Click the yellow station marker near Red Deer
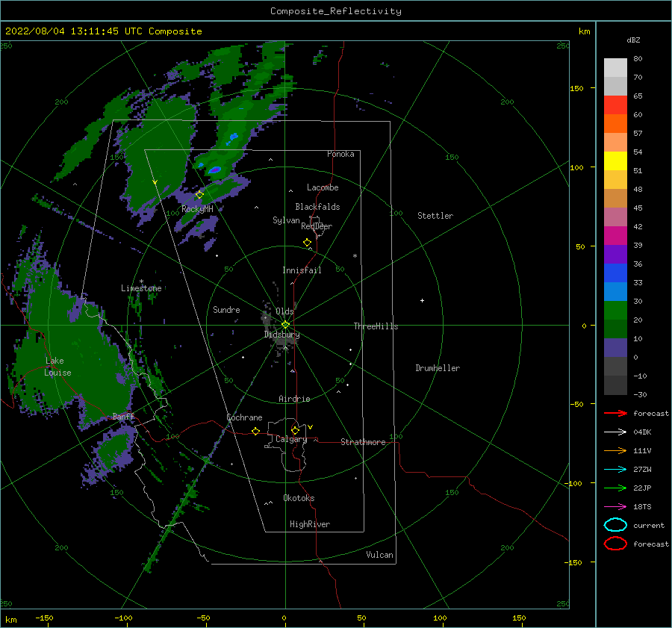 tap(307, 242)
